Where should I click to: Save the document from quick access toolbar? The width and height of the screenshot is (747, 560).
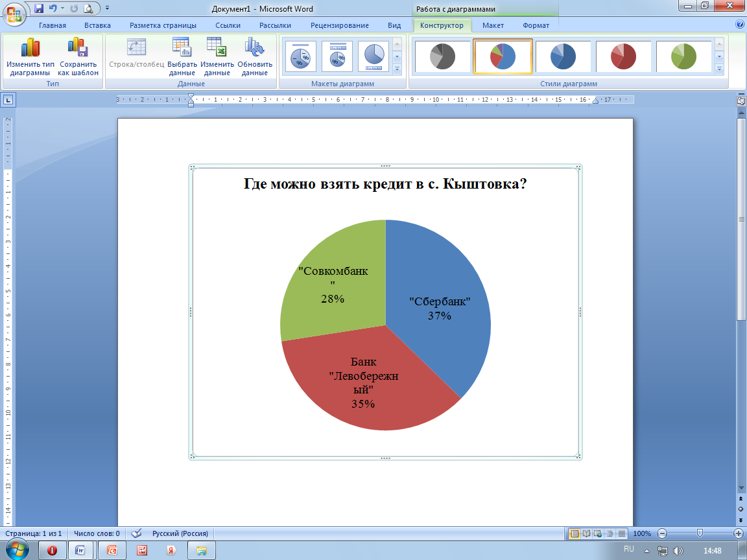[x=39, y=8]
